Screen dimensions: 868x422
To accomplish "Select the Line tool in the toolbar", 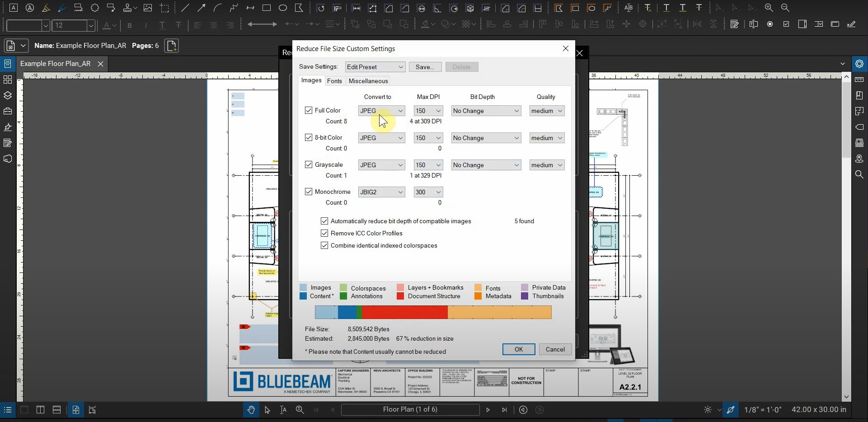I will click(185, 8).
